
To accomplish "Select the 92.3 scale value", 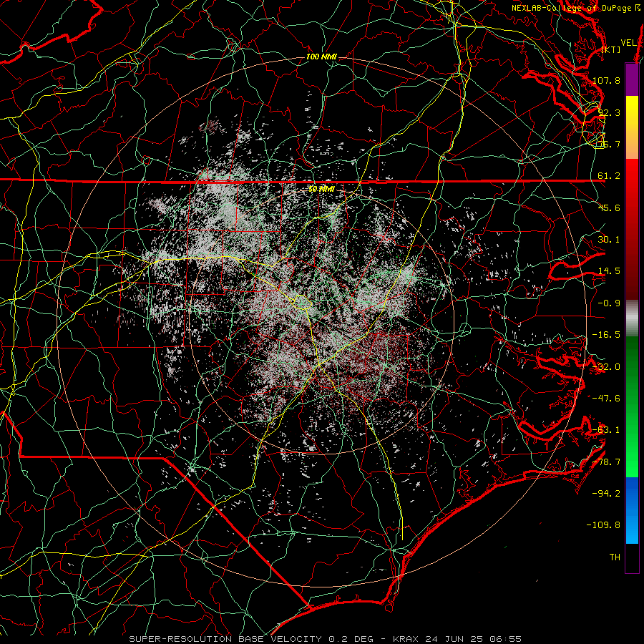I will (x=609, y=112).
